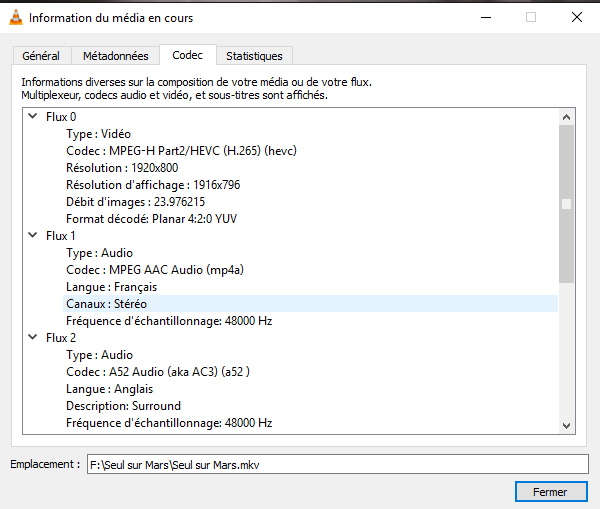This screenshot has height=509, width=600.
Task: Close the media information window
Action: pos(577,17)
